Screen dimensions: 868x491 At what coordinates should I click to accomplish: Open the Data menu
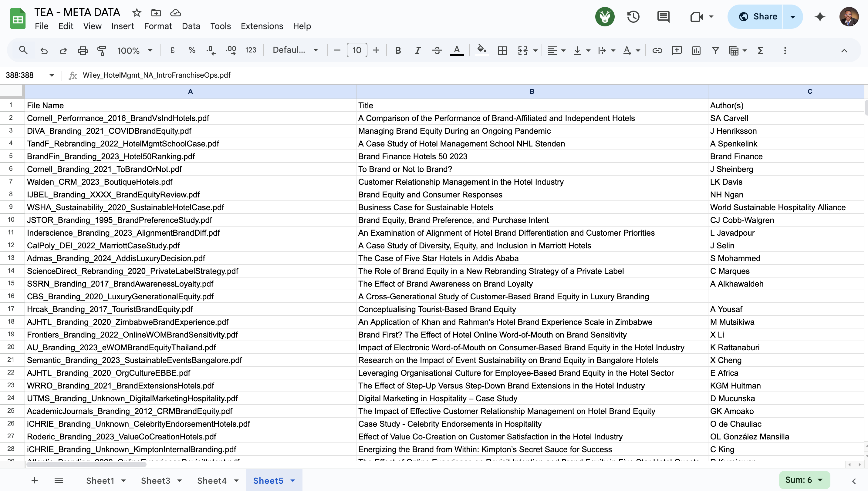[191, 26]
